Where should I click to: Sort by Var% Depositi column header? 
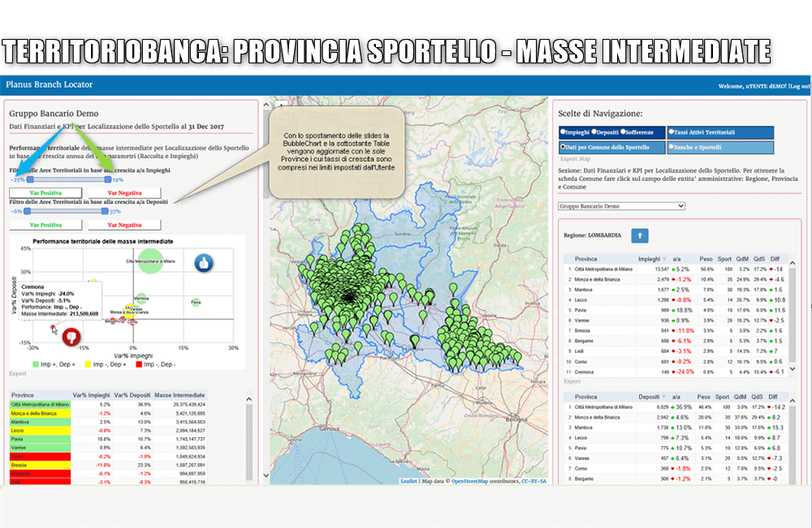132,395
